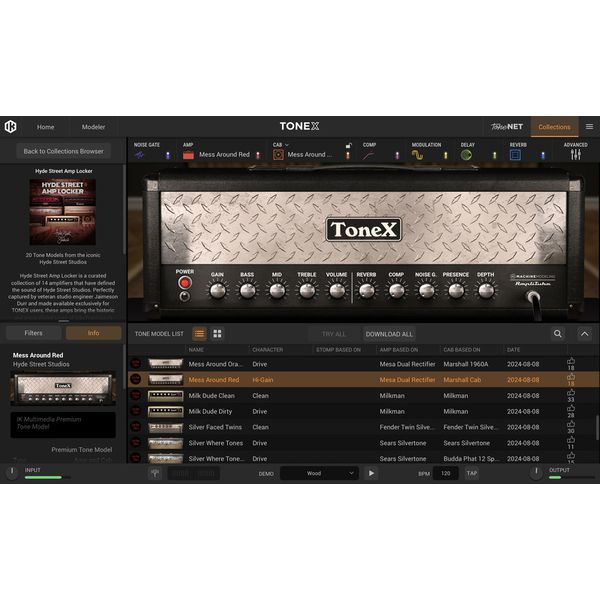
Task: Expand the CAB dropdown chevron
Action: coord(287,145)
